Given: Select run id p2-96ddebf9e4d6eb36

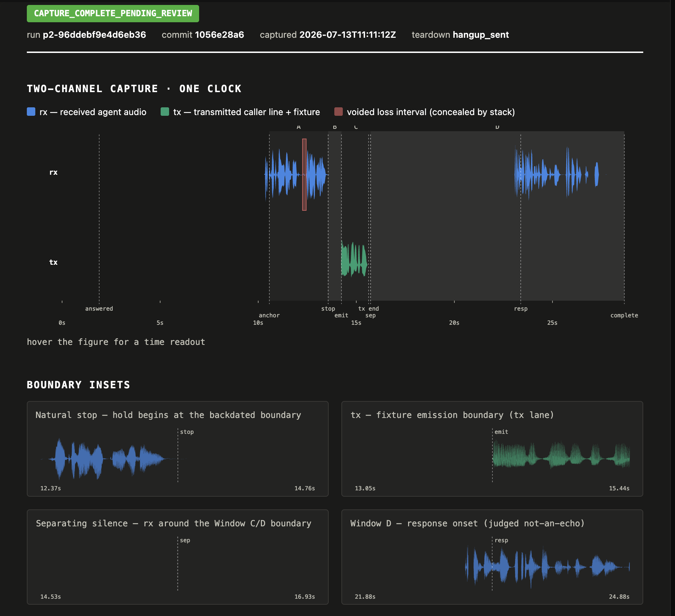Looking at the screenshot, I should 94,35.
